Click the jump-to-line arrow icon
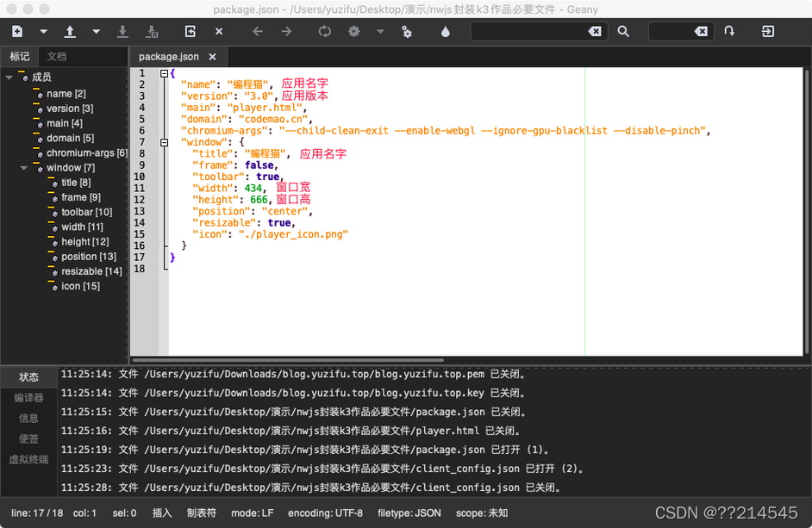This screenshot has width=812, height=528. click(x=729, y=32)
